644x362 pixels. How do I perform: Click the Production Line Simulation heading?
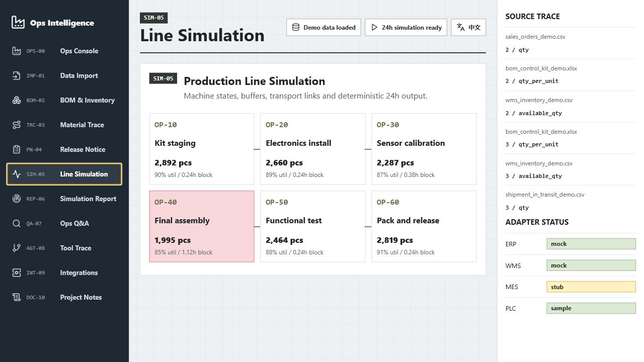[x=255, y=81]
